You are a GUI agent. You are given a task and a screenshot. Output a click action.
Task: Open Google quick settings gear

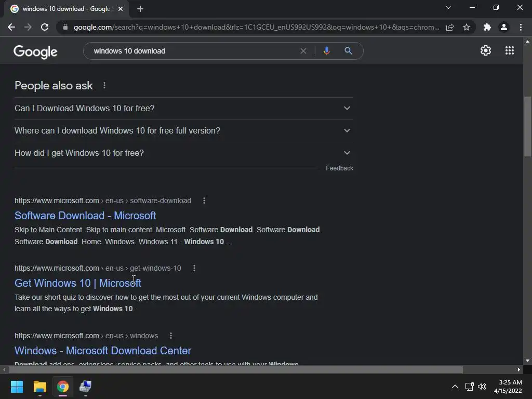pos(486,50)
